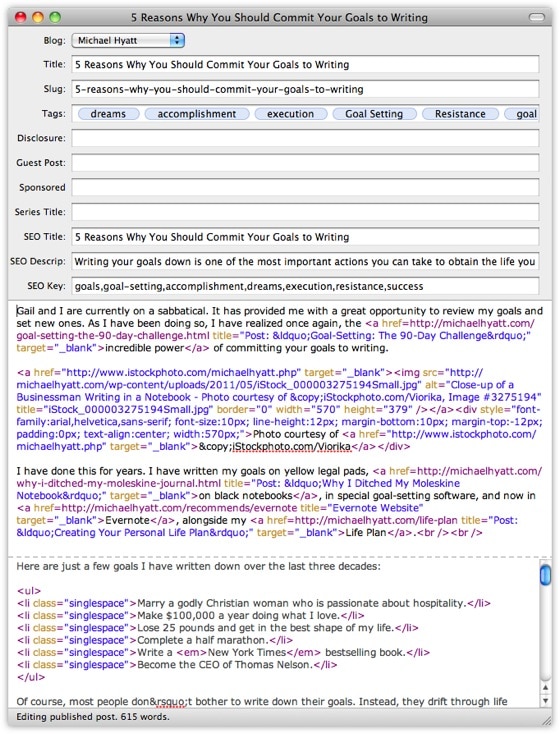
Task: Click the 'Editing published post. 615 words.' status
Action: point(93,717)
